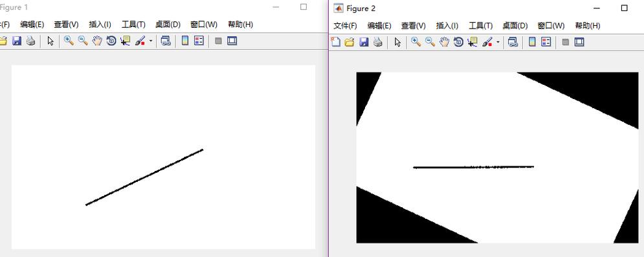
Task: Insert a colorbar in Figure 2
Action: click(x=532, y=42)
